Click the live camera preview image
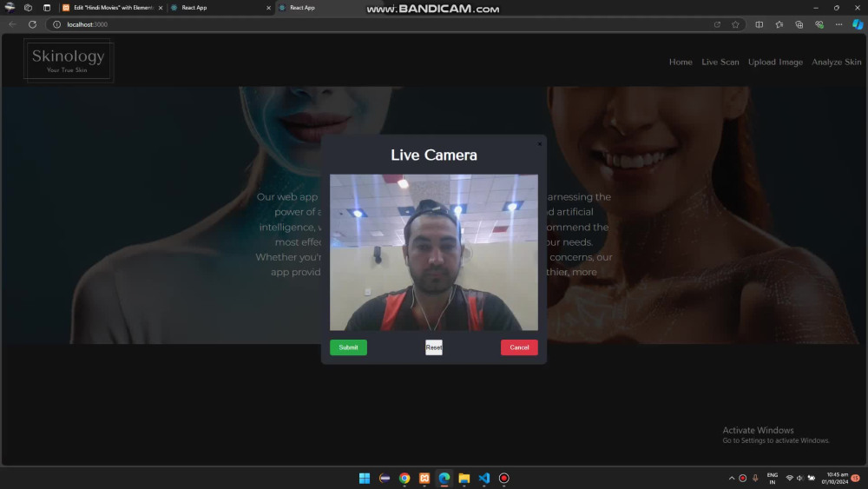868x489 pixels. [433, 253]
